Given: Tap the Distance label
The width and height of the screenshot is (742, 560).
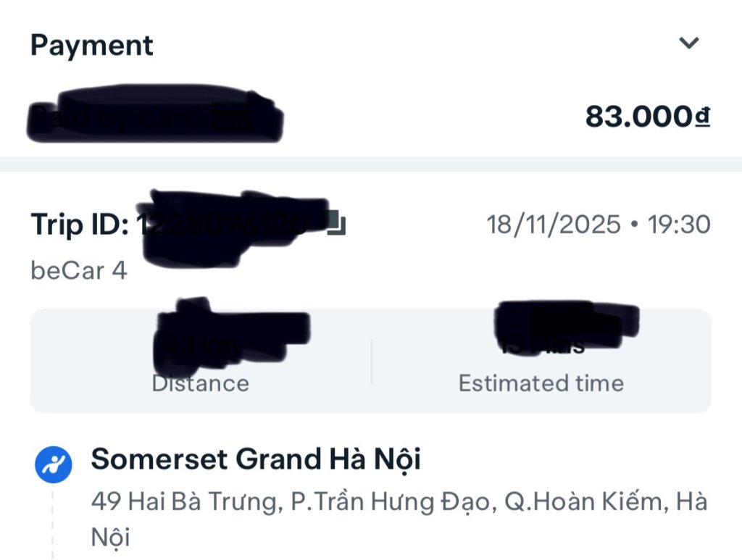Looking at the screenshot, I should coord(201,383).
